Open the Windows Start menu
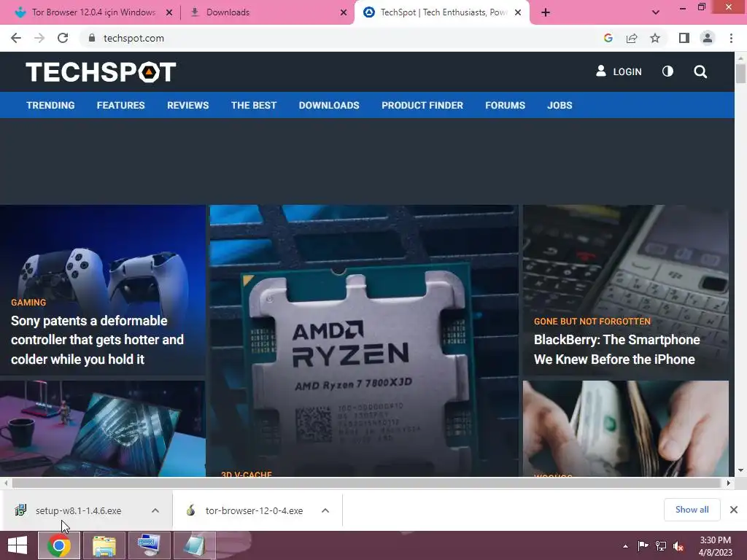This screenshot has width=747, height=560. [x=18, y=545]
